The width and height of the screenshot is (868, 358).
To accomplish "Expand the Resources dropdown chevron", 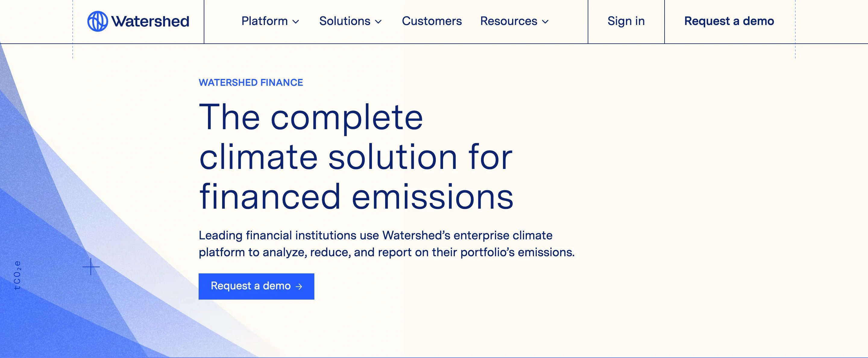I will (x=546, y=22).
